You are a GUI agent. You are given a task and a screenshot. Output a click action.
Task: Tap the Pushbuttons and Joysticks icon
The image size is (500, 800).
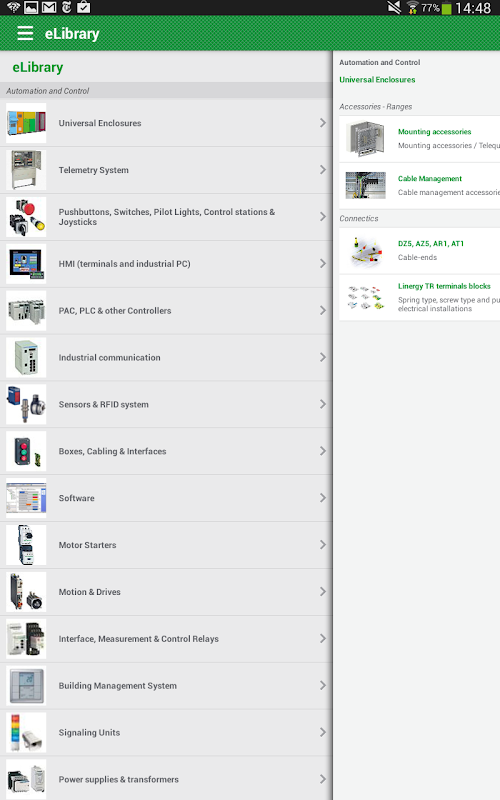click(26, 217)
